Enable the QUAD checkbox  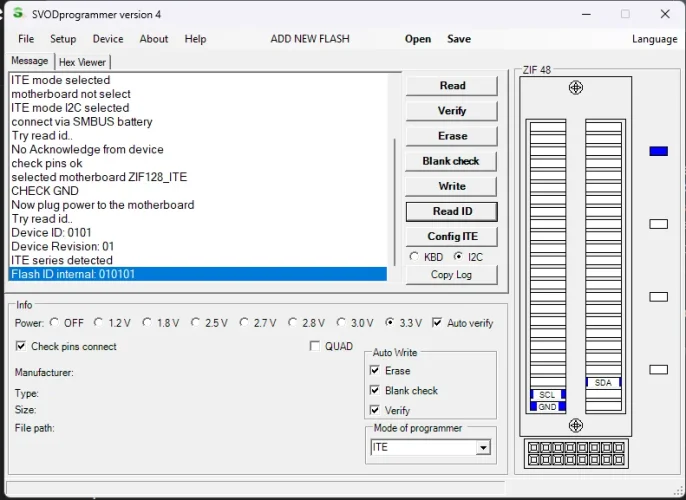pyautogui.click(x=315, y=346)
